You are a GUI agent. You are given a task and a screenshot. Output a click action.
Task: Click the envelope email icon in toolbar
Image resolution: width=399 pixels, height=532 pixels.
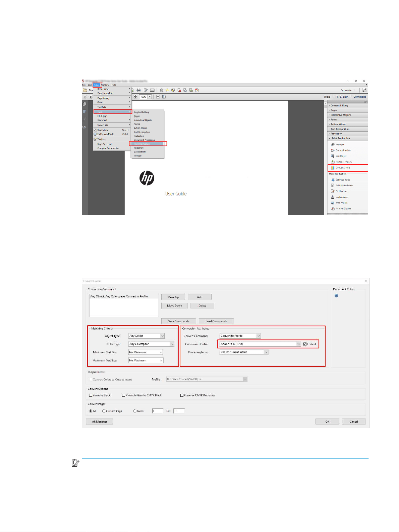[152, 90]
